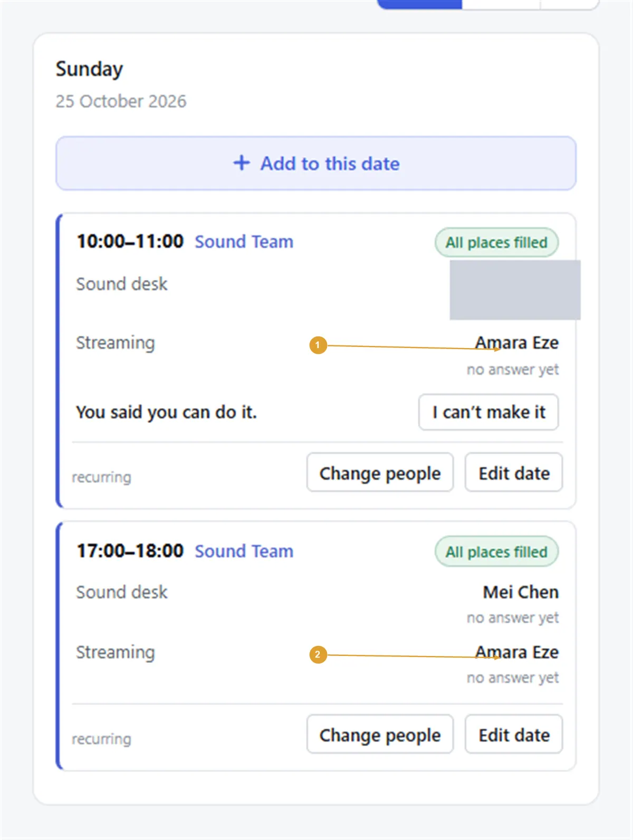Click All places filled badge in 17:00–18:00 card

pyautogui.click(x=496, y=552)
